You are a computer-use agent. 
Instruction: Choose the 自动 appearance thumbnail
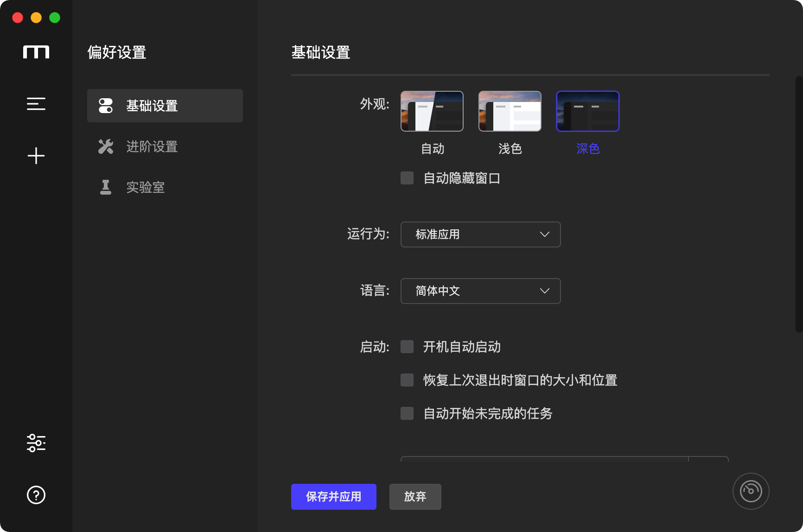pyautogui.click(x=432, y=111)
